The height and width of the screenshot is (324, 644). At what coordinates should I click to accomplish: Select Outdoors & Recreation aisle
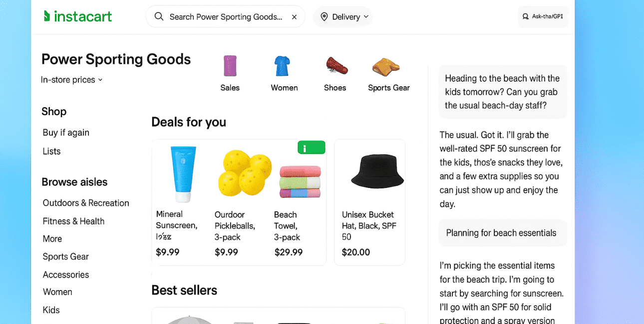pyautogui.click(x=86, y=203)
